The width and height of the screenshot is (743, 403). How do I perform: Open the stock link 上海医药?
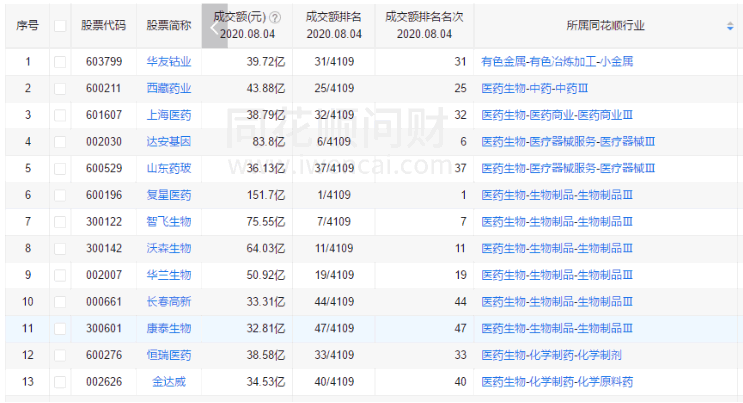tap(169, 115)
